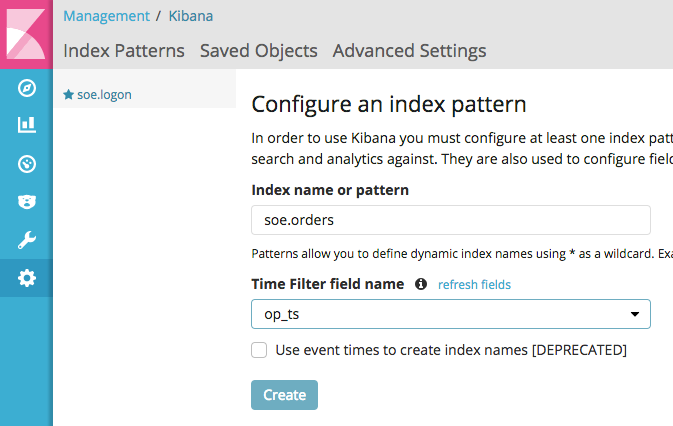The image size is (673, 426).
Task: Expand the op_ts time filter dropdown
Action: 450,314
